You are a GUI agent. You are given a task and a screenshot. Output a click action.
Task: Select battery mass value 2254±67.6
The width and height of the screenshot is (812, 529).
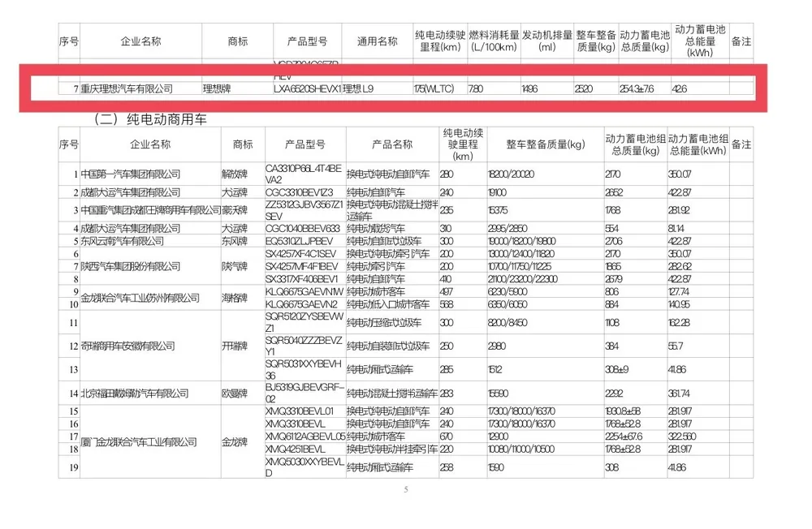[x=624, y=437]
